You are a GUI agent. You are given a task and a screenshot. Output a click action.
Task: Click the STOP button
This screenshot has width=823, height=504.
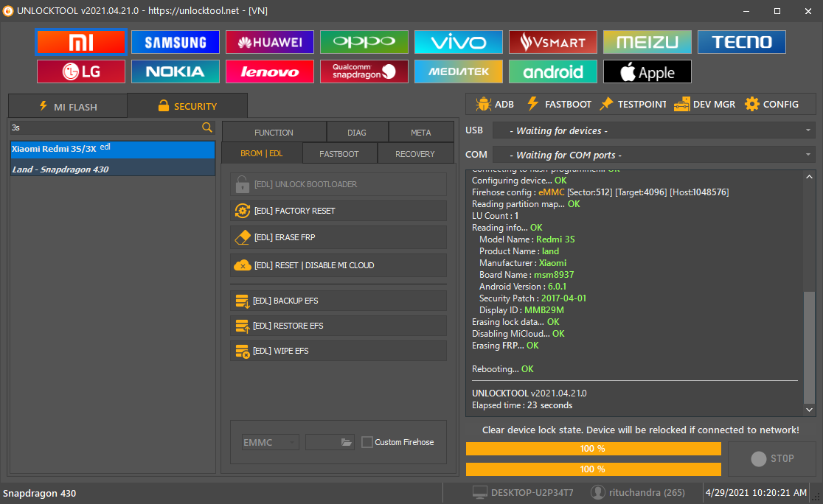coord(772,458)
